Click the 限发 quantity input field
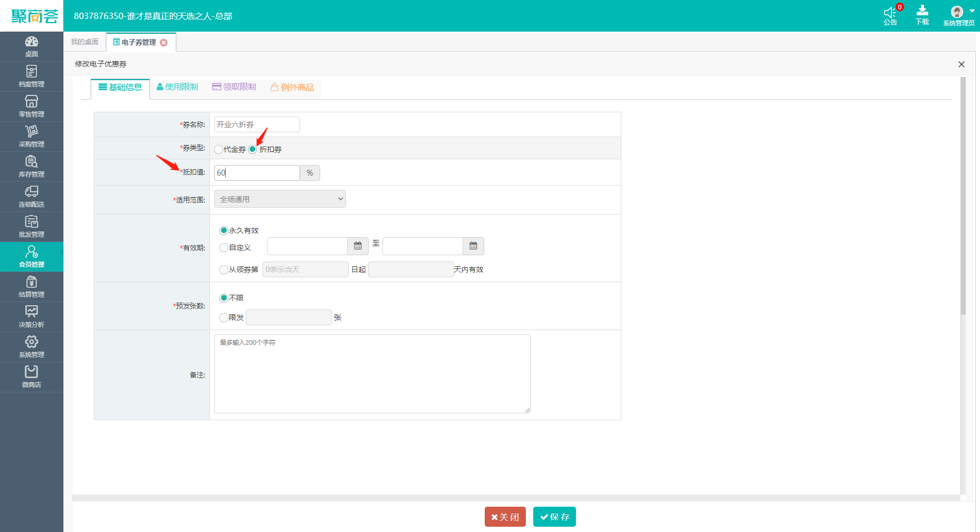The width and height of the screenshot is (980, 532). [289, 317]
